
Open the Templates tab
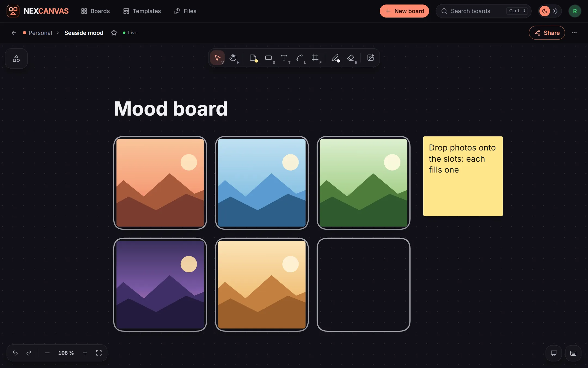[142, 11]
